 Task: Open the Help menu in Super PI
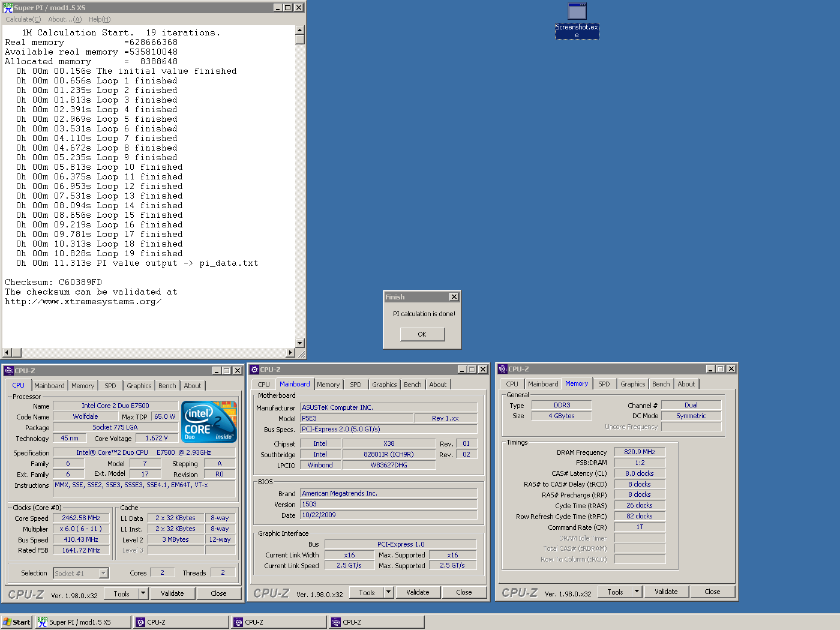click(100, 19)
